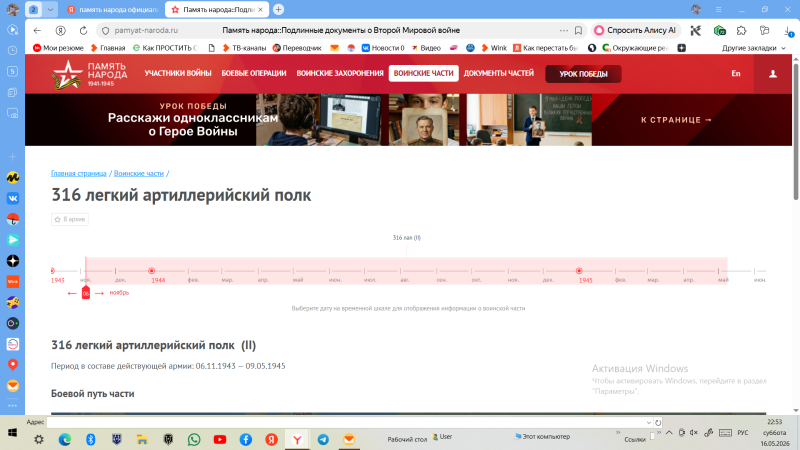Follow the Главная страница breadcrumb
The image size is (800, 450).
click(x=79, y=173)
